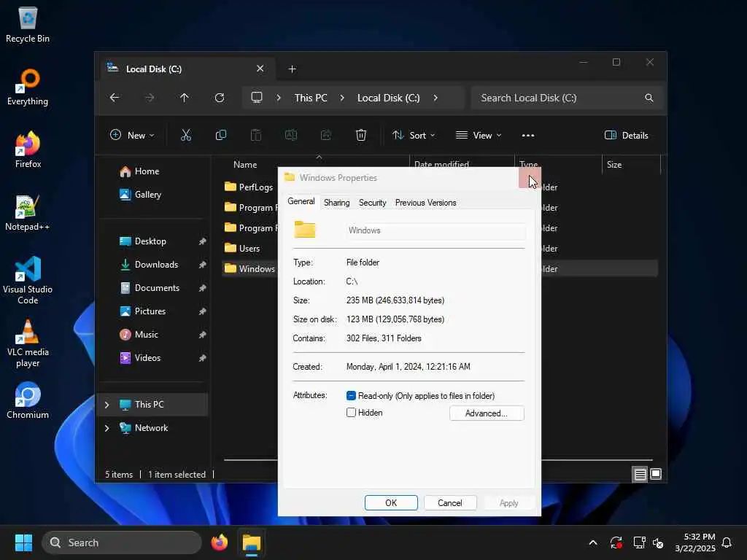Open the New dropdown menu
Image resolution: width=747 pixels, height=560 pixels.
click(x=132, y=135)
